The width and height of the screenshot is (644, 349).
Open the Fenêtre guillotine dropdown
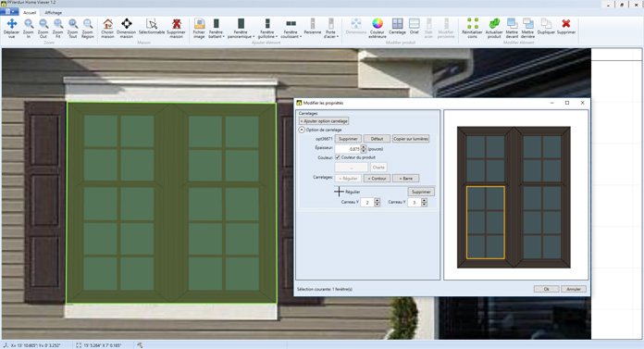[267, 29]
